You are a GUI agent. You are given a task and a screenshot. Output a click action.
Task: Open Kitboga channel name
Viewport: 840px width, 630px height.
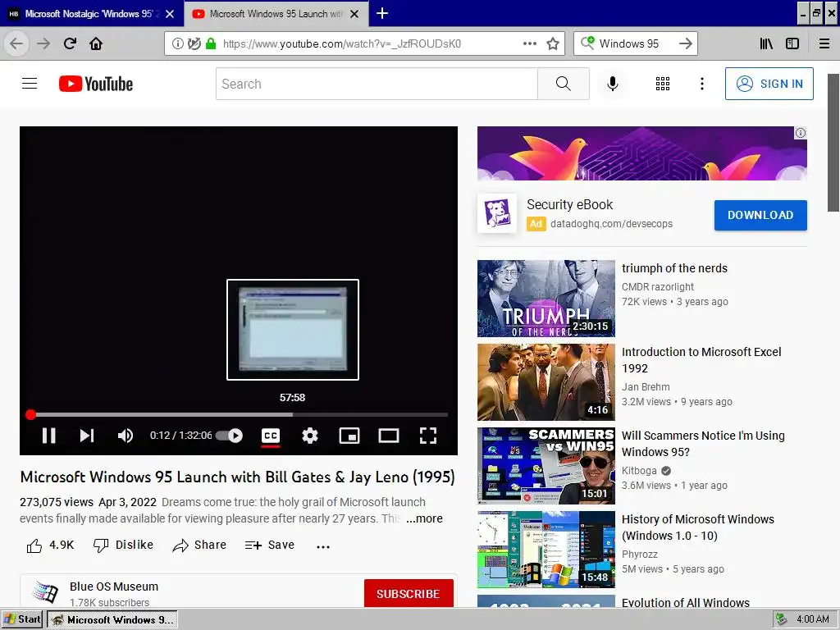point(639,470)
